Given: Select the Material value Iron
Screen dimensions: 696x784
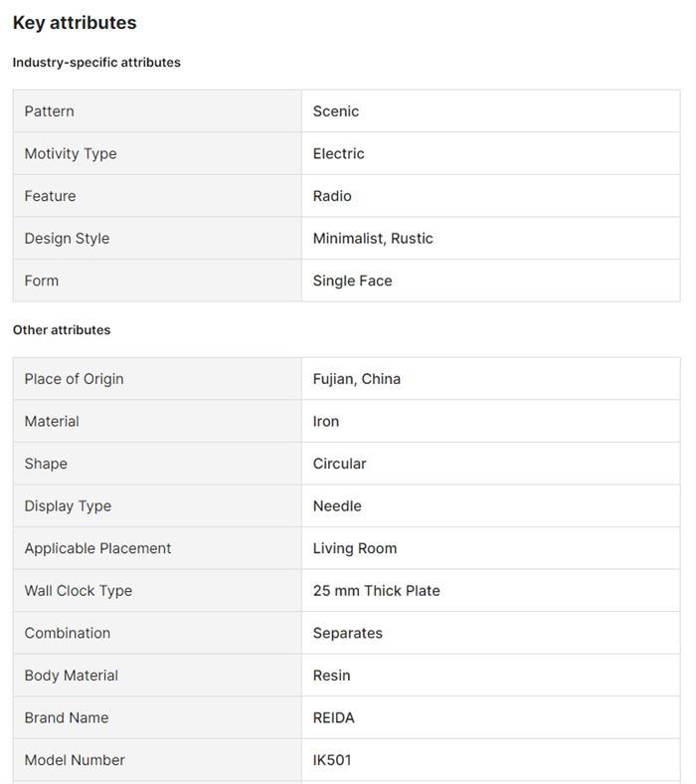Looking at the screenshot, I should (x=326, y=422).
